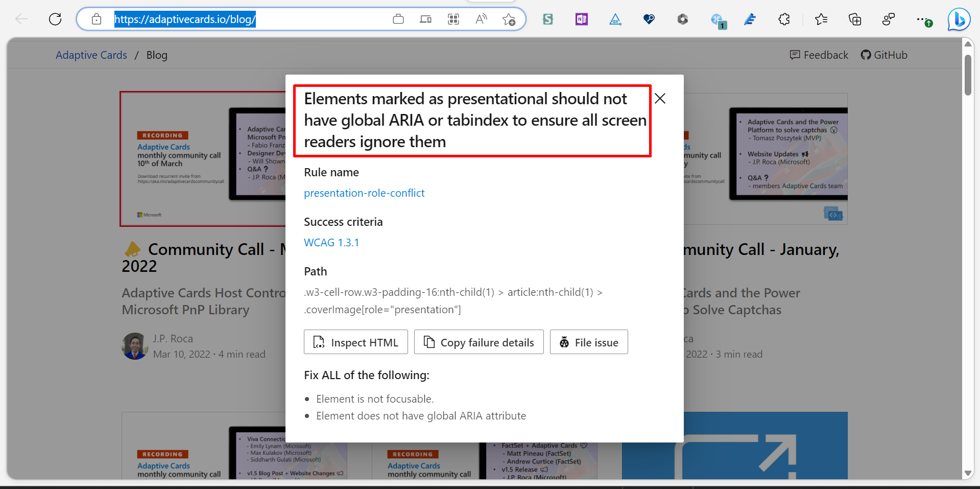The width and height of the screenshot is (980, 489).
Task: Navigate to Adaptive Cards home via breadcrumb
Action: point(91,55)
